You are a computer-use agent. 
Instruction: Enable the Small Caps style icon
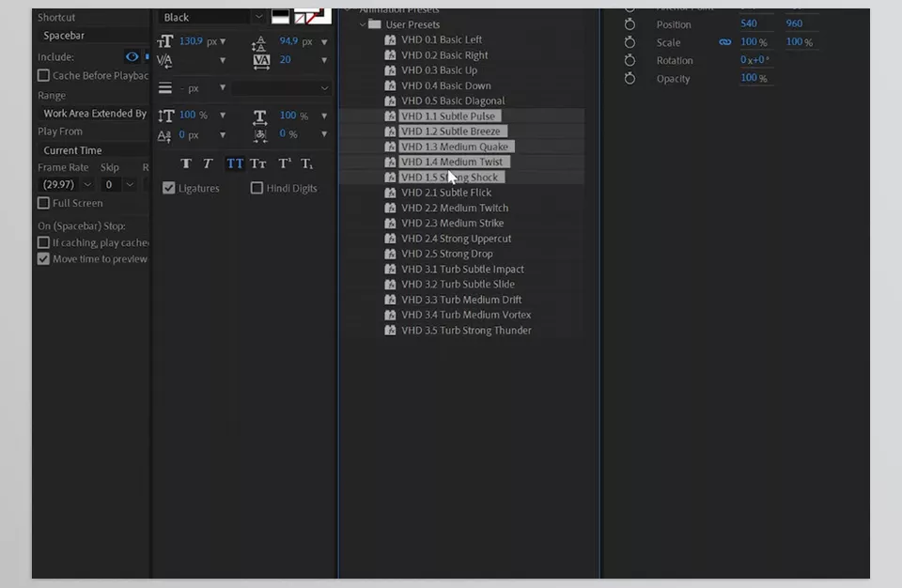pyautogui.click(x=258, y=164)
